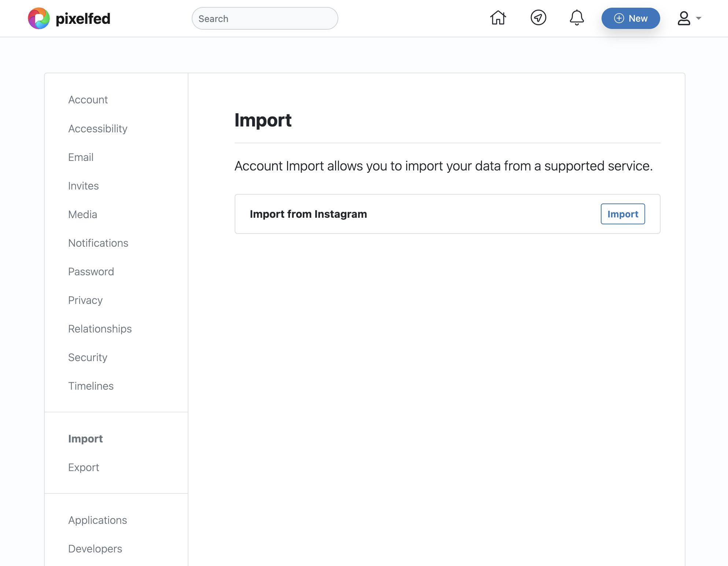Click the notifications bell icon
The height and width of the screenshot is (566, 728).
tap(576, 18)
